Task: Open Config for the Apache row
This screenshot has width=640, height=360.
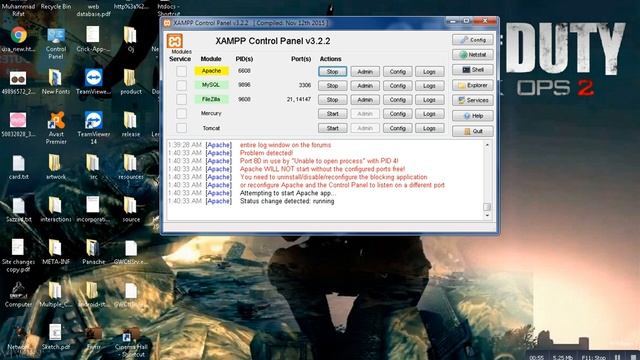Action: (x=398, y=71)
